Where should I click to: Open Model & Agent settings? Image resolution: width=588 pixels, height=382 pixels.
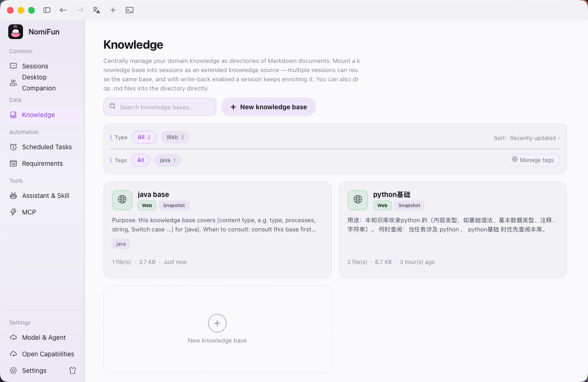pyautogui.click(x=42, y=337)
